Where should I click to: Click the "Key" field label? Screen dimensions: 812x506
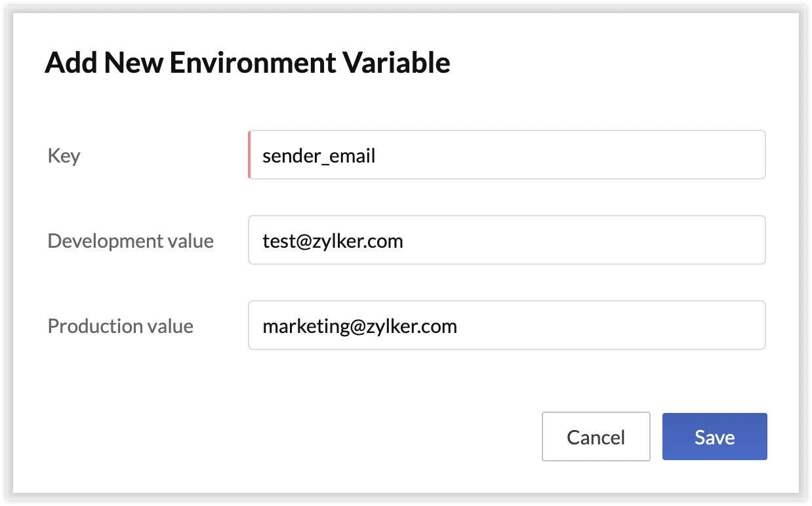pyautogui.click(x=64, y=156)
